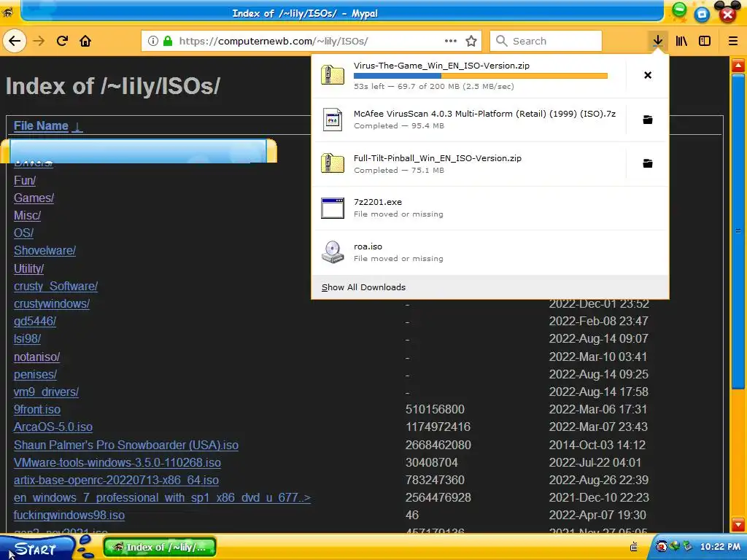Click the 7z2201.exe application icon

(333, 208)
